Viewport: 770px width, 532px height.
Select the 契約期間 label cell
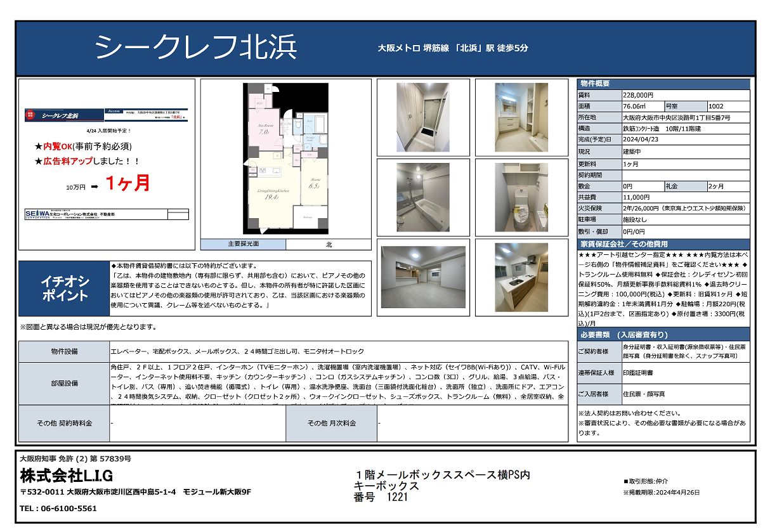(x=599, y=174)
